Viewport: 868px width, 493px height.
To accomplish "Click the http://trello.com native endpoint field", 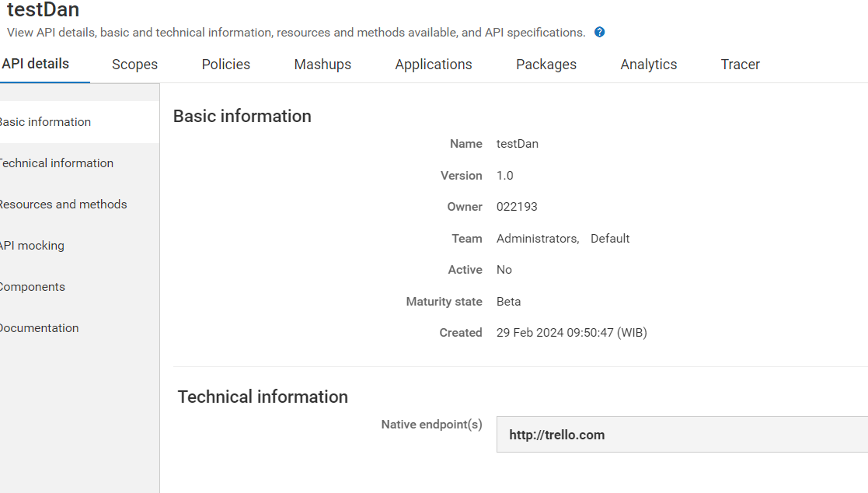I will [682, 435].
